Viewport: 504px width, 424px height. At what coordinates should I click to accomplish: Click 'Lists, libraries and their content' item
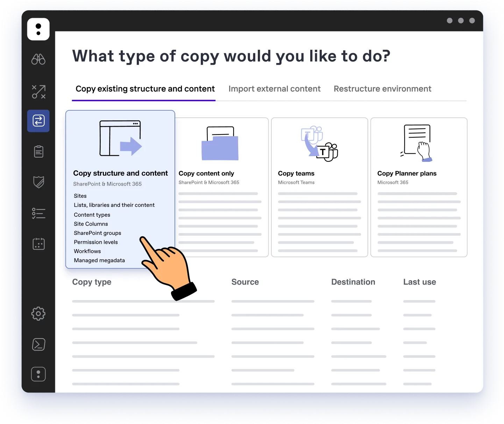click(114, 205)
